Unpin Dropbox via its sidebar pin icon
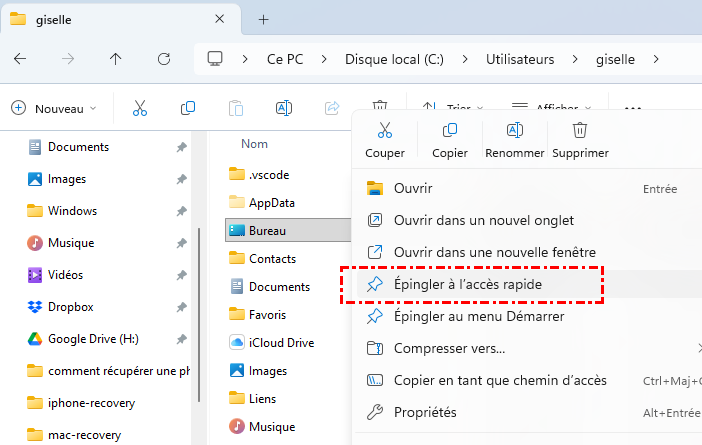This screenshot has width=702, height=445. (181, 307)
